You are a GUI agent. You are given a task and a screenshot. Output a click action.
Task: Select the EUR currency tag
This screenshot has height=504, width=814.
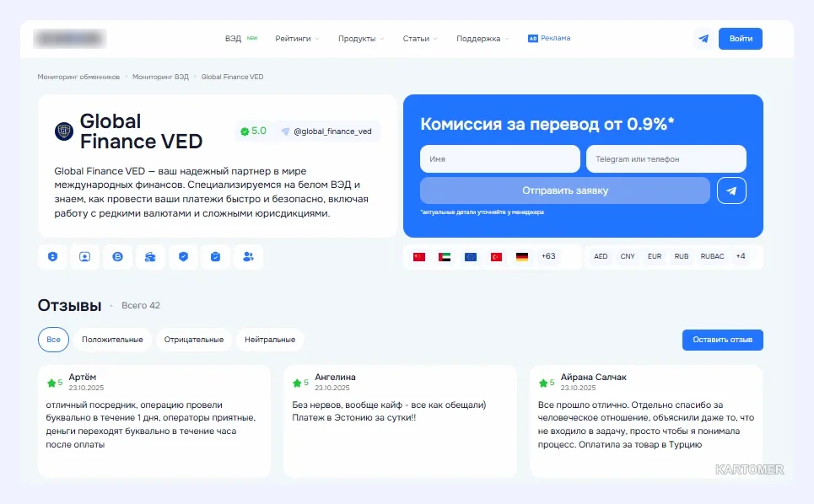point(655,256)
